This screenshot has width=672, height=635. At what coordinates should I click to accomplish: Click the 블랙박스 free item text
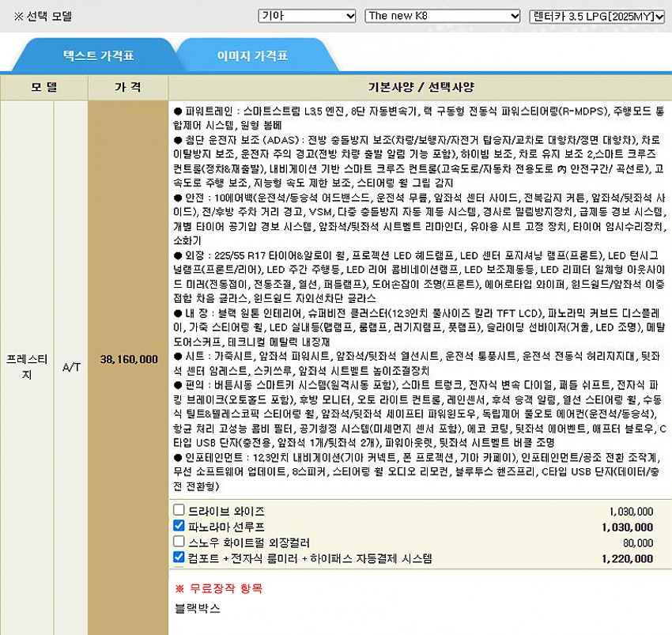(197, 609)
